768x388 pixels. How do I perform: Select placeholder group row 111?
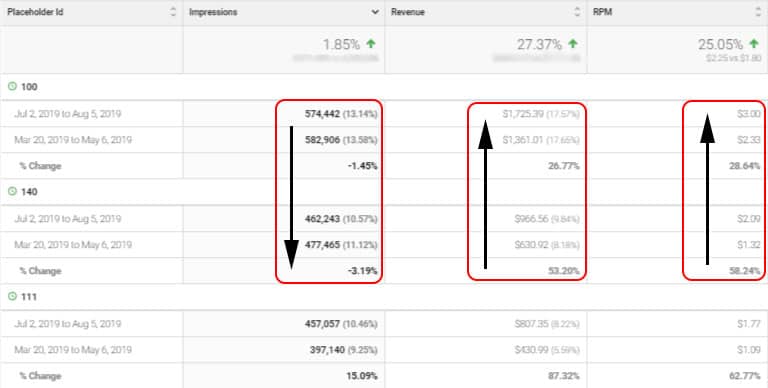click(384, 297)
